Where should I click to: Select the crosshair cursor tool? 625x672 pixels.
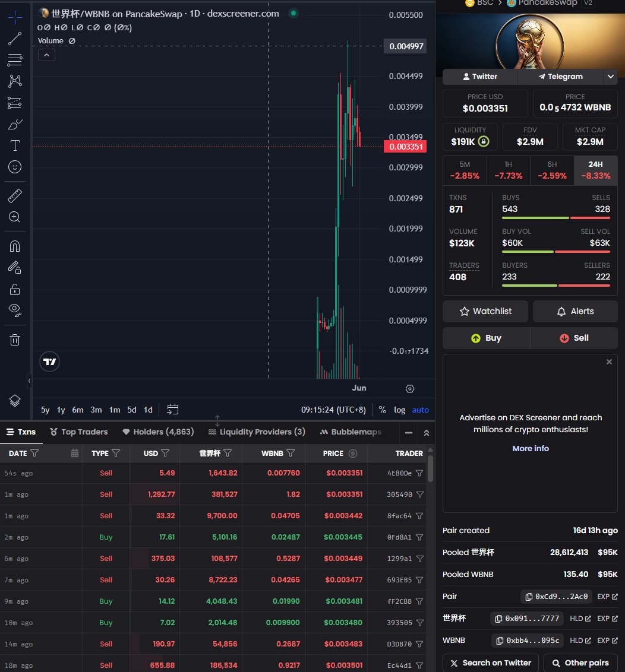pyautogui.click(x=15, y=17)
